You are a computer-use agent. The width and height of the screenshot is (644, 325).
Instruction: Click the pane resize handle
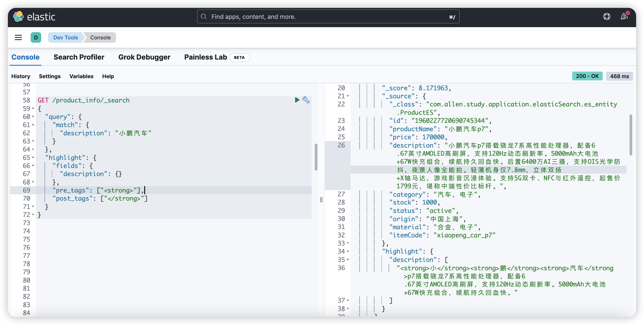coord(321,200)
